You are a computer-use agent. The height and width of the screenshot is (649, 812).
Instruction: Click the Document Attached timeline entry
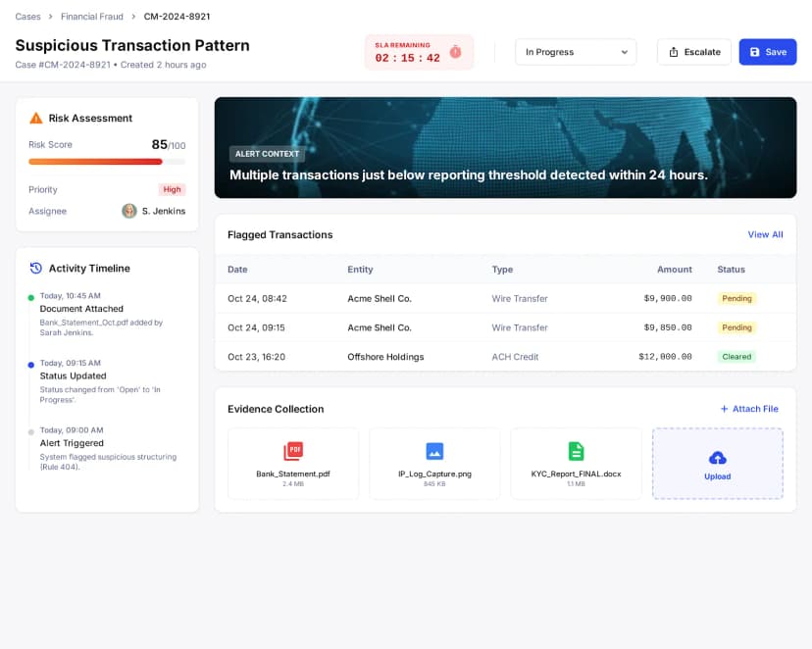(81, 309)
